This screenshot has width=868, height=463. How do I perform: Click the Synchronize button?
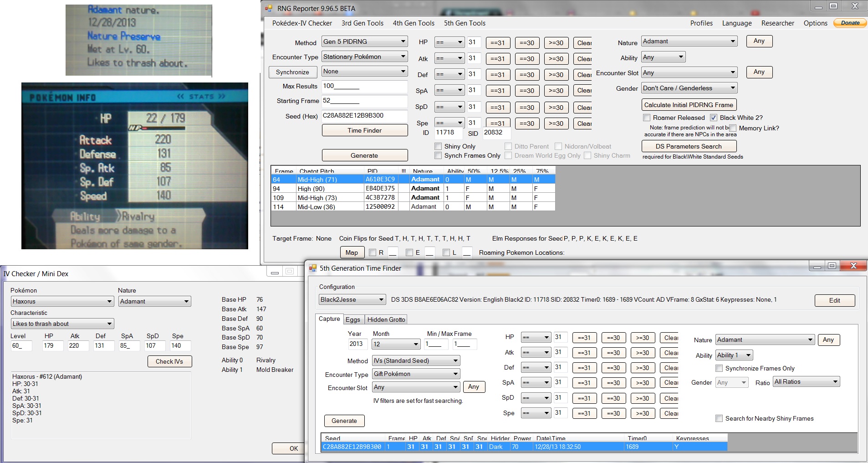(292, 72)
